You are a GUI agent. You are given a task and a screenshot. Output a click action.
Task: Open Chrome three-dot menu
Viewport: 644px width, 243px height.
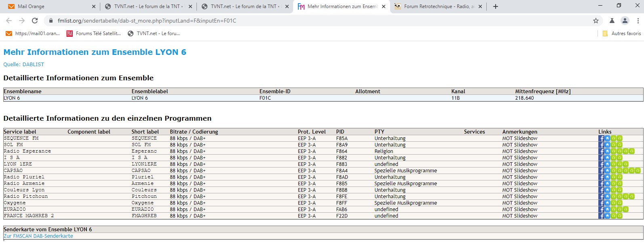(638, 21)
